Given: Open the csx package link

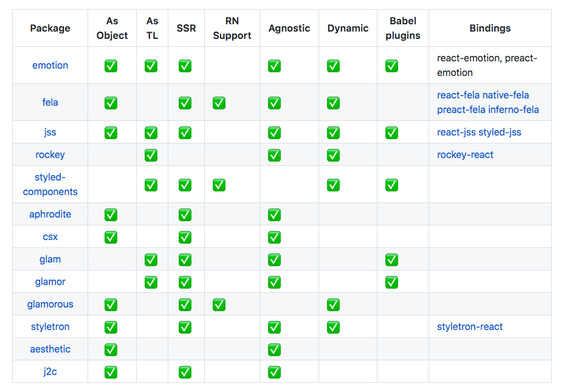Looking at the screenshot, I should pos(50,237).
